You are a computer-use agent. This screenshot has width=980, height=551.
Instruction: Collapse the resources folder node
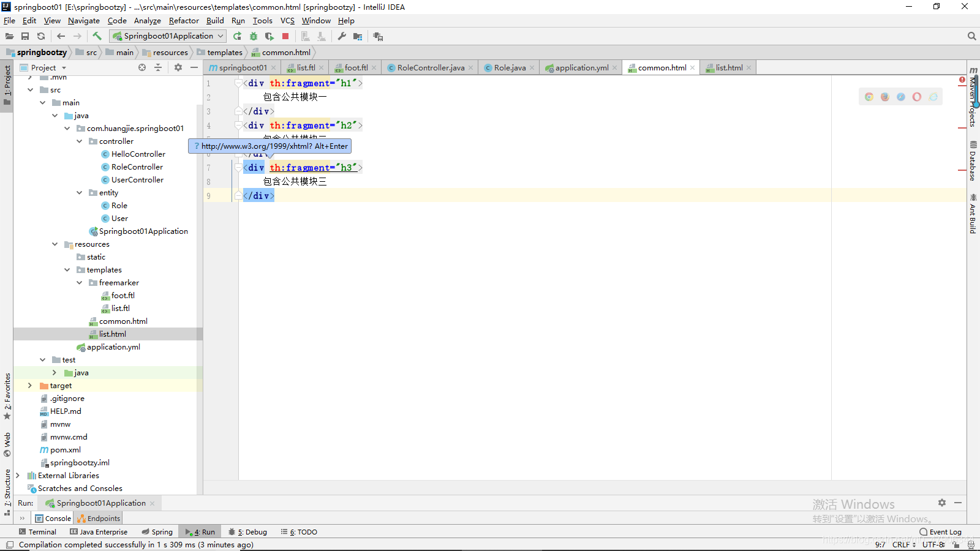pos(55,244)
